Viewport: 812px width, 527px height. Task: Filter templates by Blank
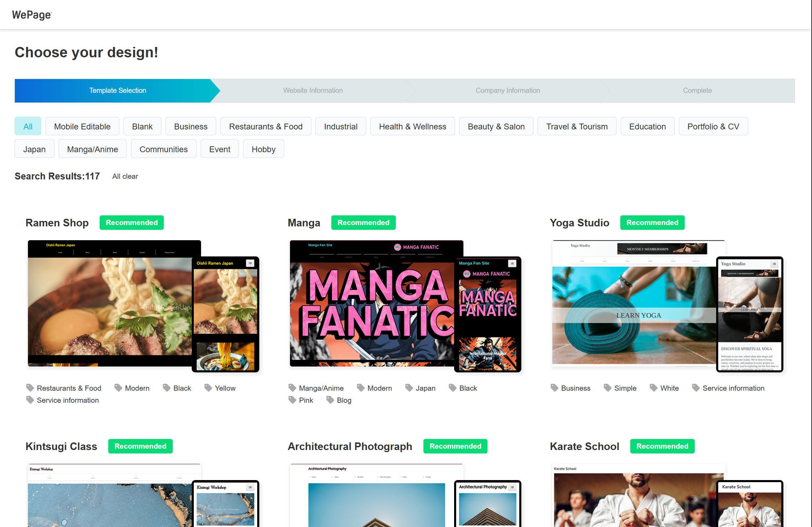[x=142, y=126]
